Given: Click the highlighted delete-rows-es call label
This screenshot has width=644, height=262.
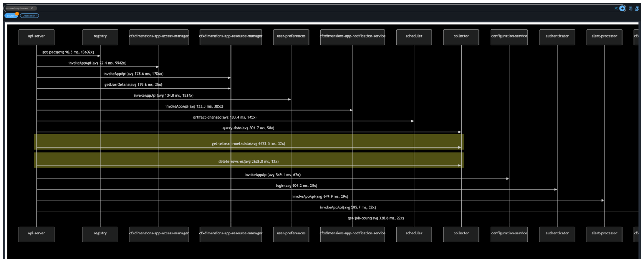Looking at the screenshot, I should pos(248,162).
